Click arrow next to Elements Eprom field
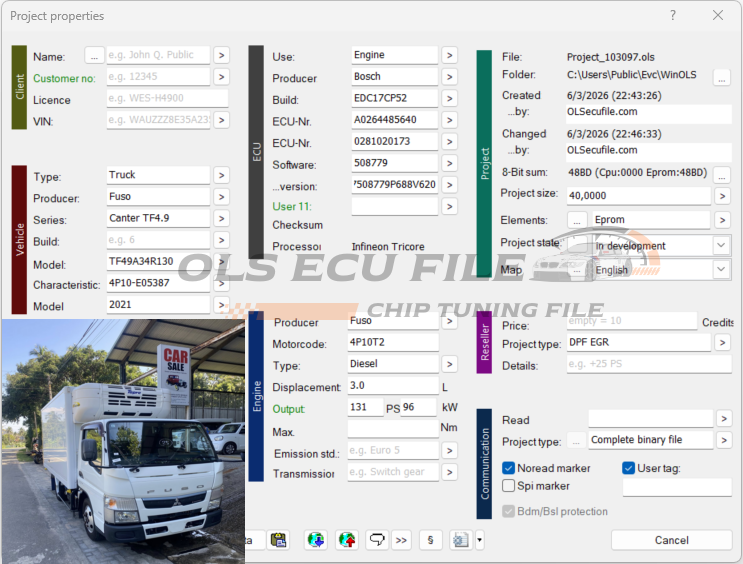 [722, 220]
